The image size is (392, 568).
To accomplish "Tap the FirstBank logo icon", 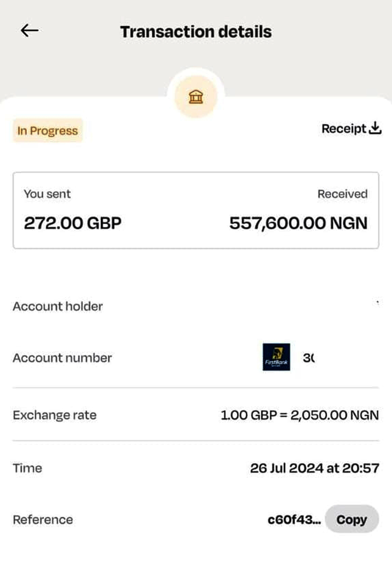I will [276, 357].
